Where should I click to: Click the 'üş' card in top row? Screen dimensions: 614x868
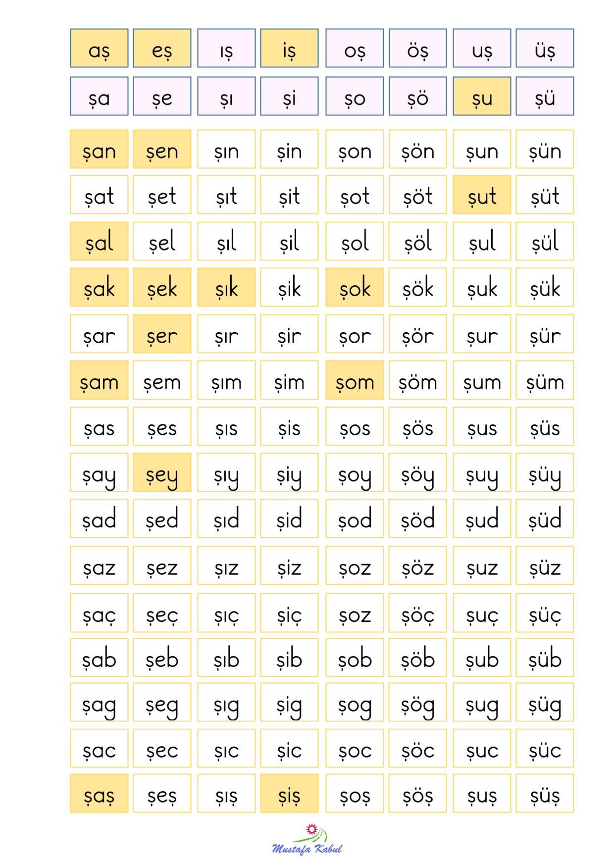click(x=545, y=48)
